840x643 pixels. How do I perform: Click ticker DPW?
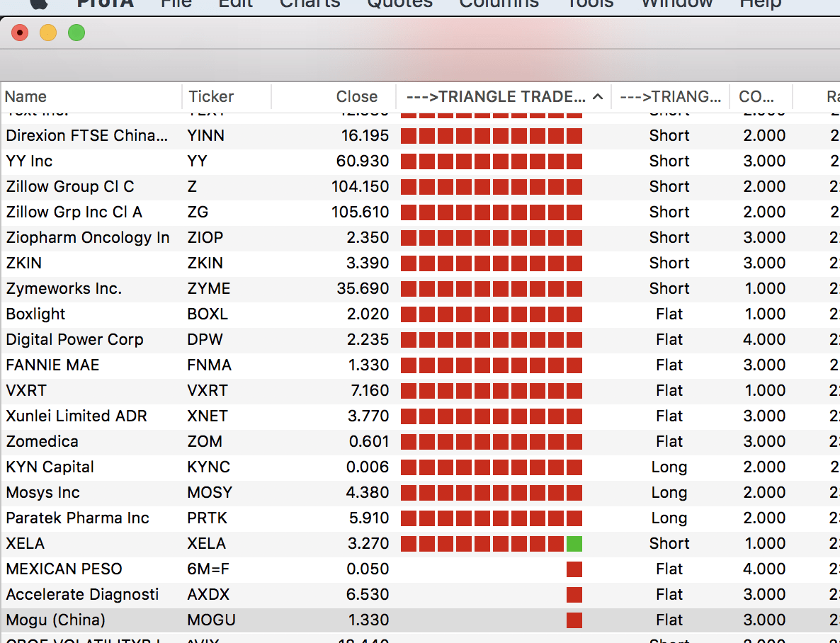tap(205, 340)
